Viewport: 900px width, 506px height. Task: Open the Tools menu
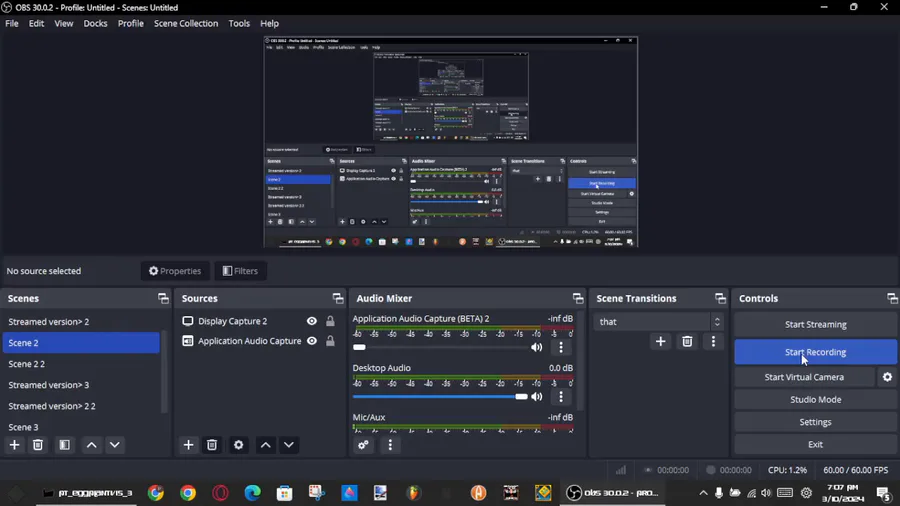click(x=239, y=24)
